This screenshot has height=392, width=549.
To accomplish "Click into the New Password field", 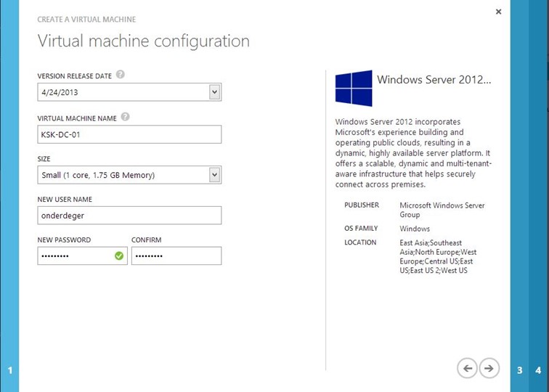I will (82, 256).
